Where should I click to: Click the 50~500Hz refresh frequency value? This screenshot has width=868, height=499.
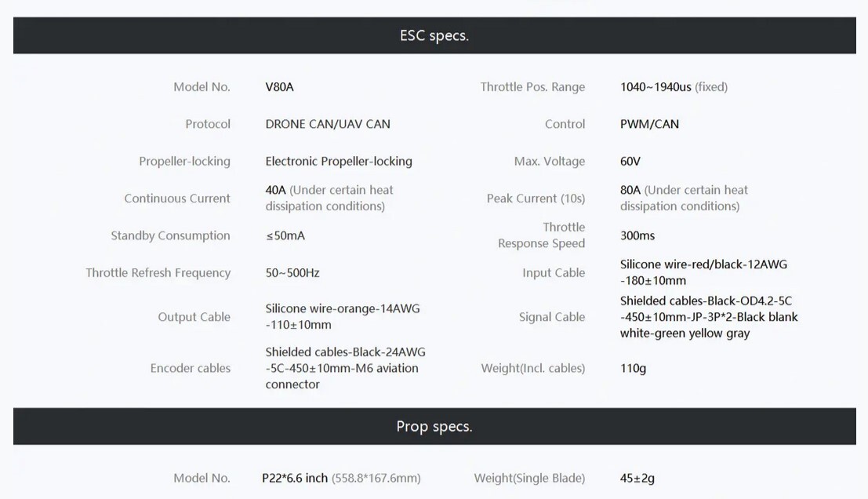tap(292, 272)
